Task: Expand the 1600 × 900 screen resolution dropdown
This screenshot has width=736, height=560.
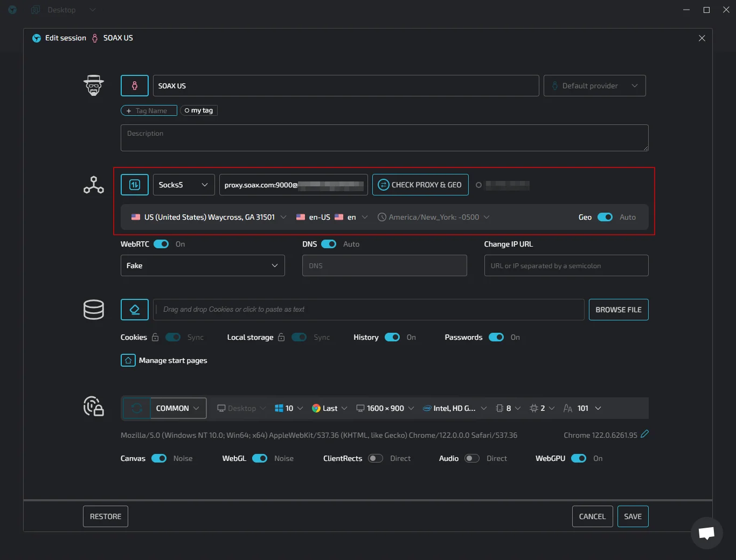Action: (x=385, y=408)
